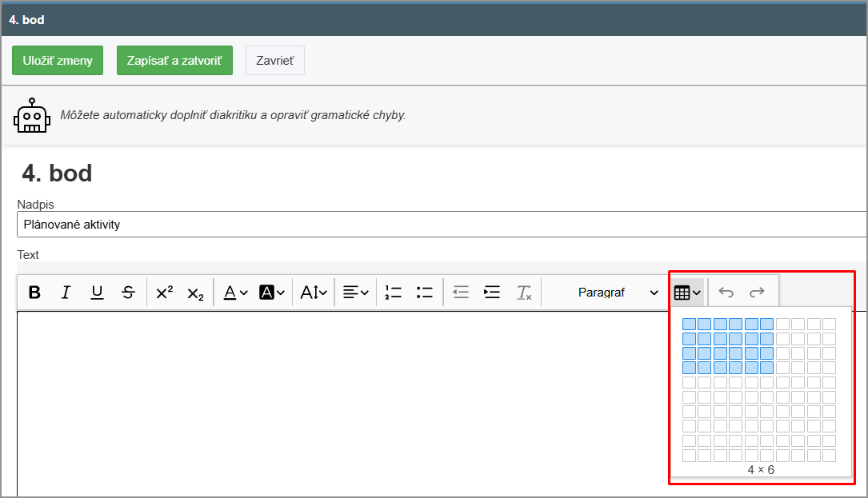Insert a numbered list
868x498 pixels.
(x=393, y=293)
